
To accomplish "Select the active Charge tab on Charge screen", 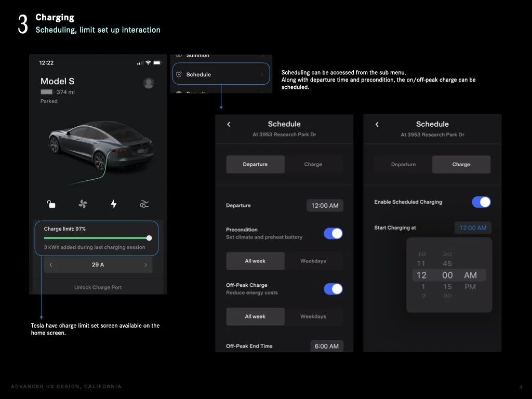I will click(x=461, y=165).
